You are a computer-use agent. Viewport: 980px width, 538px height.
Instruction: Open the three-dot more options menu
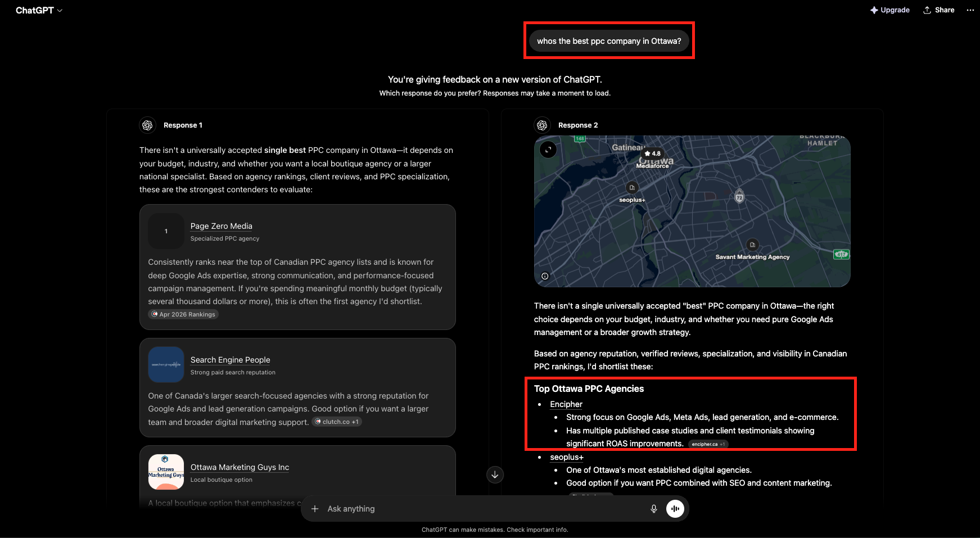[x=970, y=10]
